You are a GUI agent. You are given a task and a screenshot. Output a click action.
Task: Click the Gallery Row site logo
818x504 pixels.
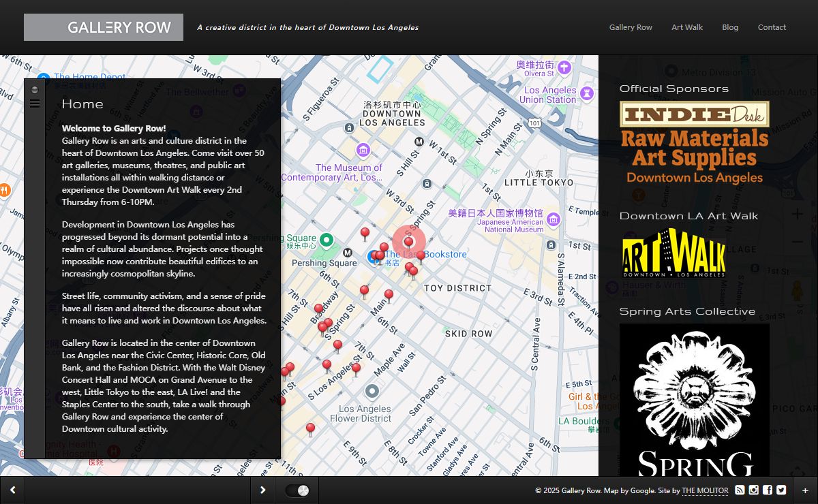pos(104,27)
